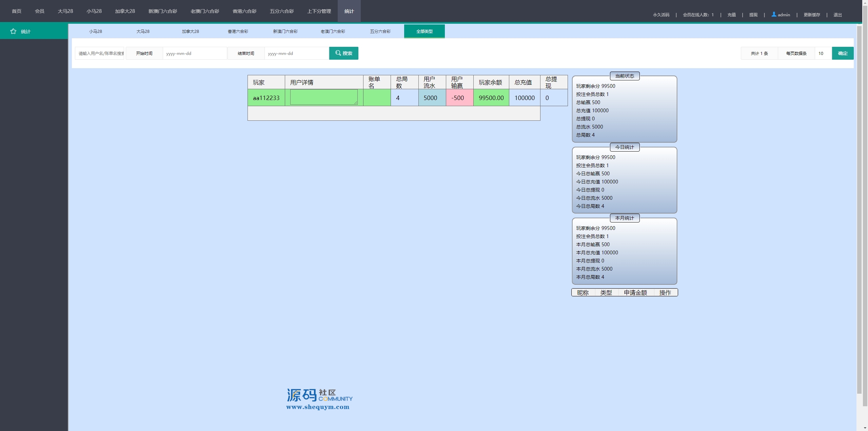Click the 永久活码 link
Screen dimensions: 868x431
661,15
